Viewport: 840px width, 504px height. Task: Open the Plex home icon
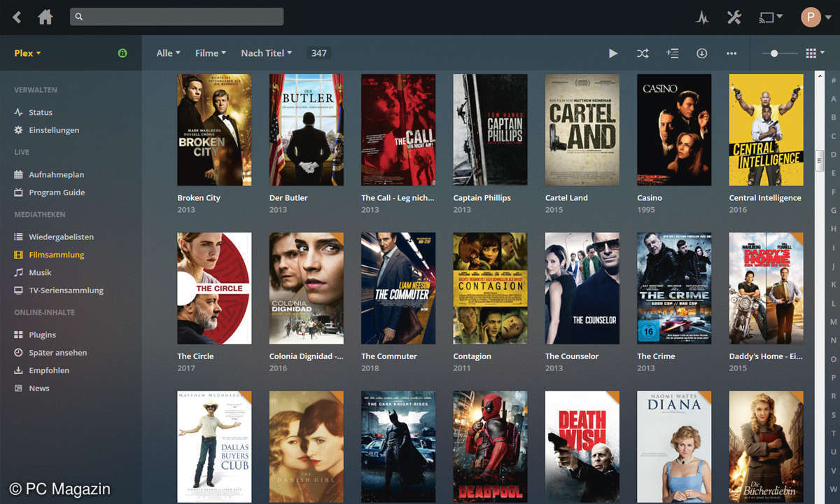coord(45,17)
